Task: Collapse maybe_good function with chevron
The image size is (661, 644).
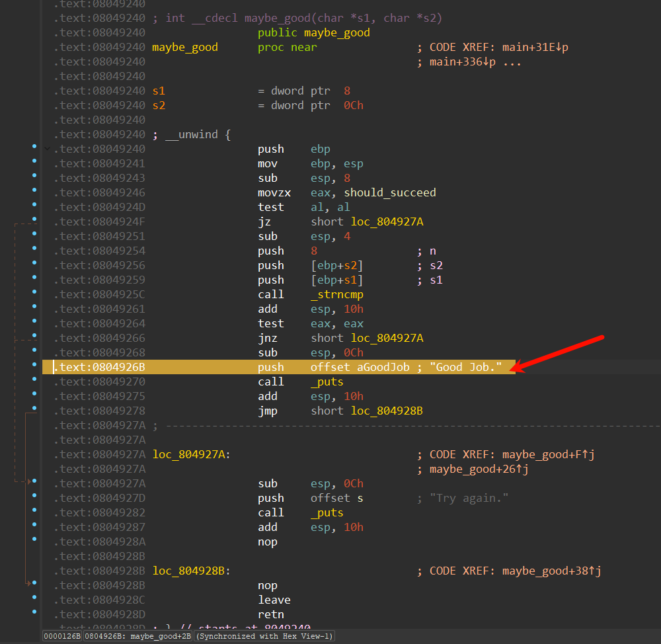Action: [x=47, y=149]
